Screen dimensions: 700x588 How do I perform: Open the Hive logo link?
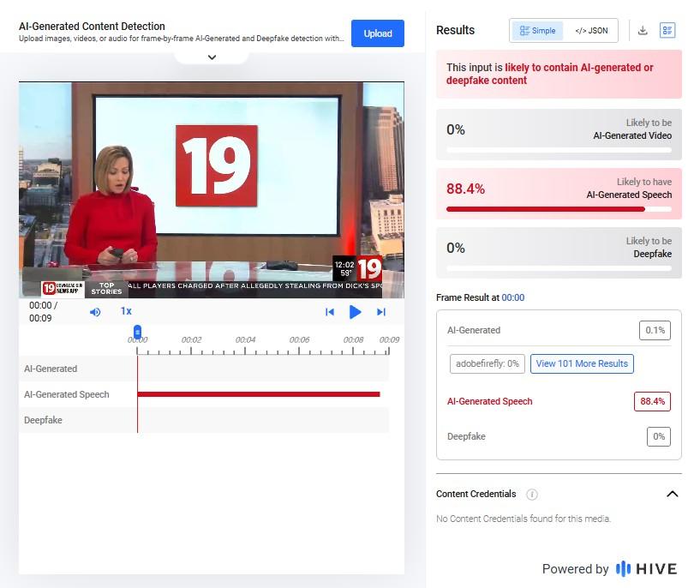pyautogui.click(x=646, y=569)
